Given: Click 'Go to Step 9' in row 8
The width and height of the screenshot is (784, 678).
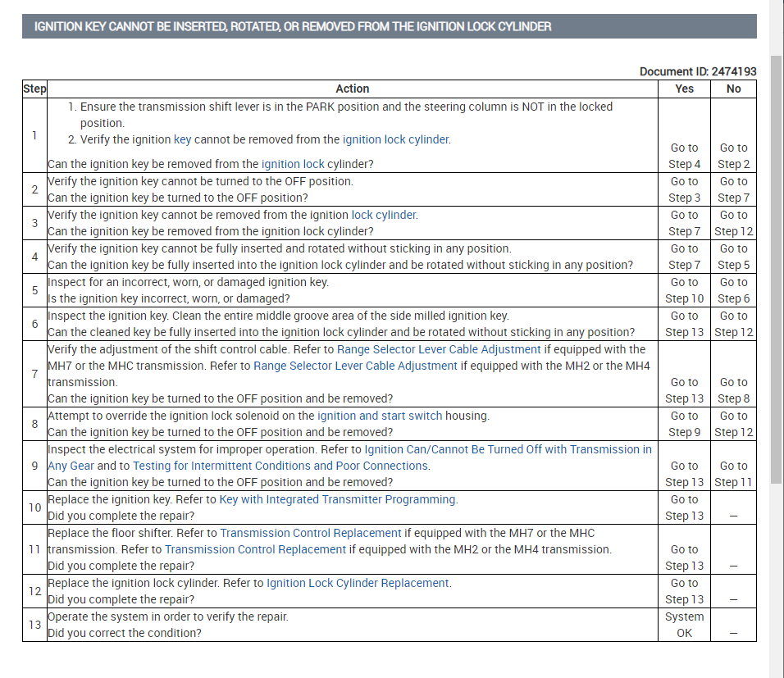Looking at the screenshot, I should pos(684,424).
